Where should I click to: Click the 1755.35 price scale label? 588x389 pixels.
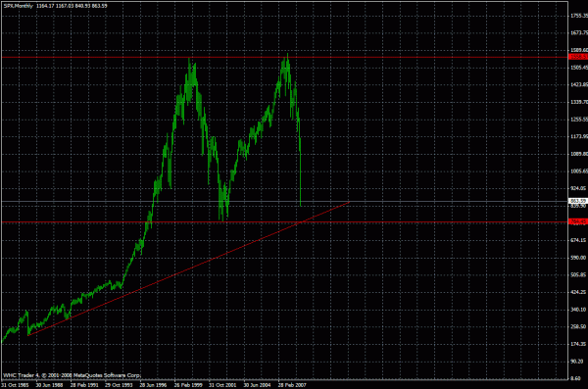tap(578, 16)
